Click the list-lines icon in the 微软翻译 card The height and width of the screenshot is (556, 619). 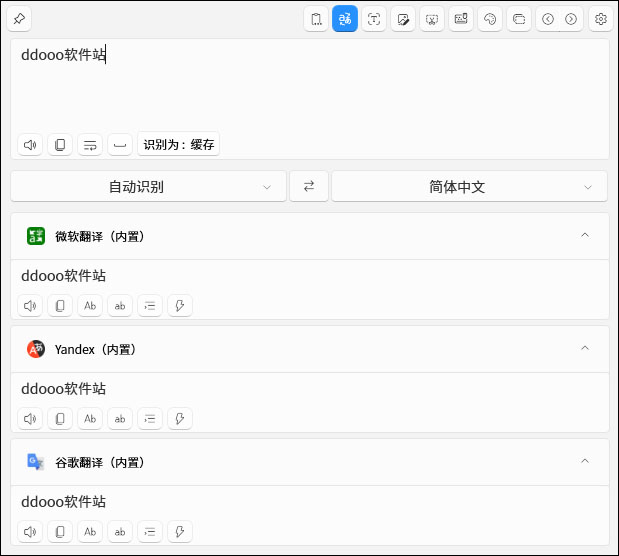150,306
